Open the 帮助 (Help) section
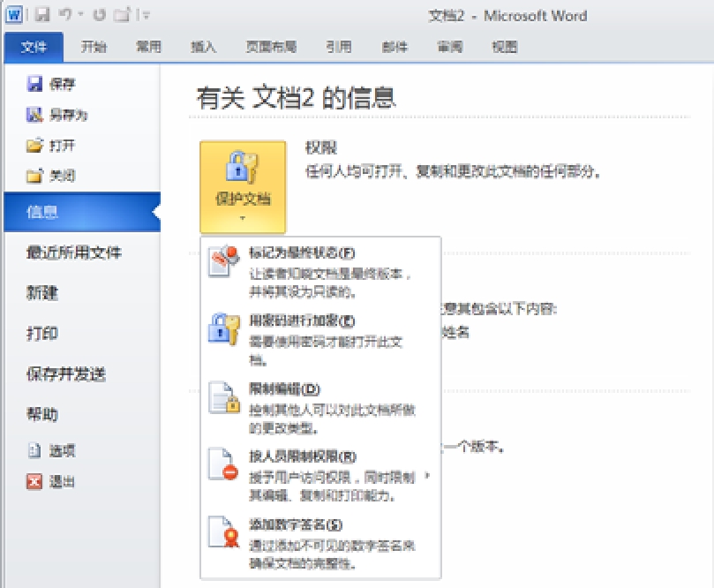The height and width of the screenshot is (588, 714). (x=42, y=414)
